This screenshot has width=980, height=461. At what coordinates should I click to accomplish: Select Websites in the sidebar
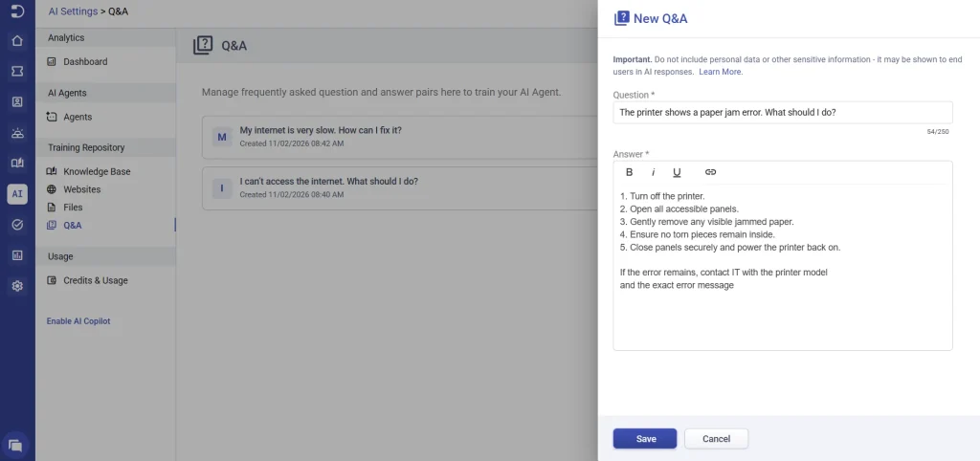coord(81,189)
